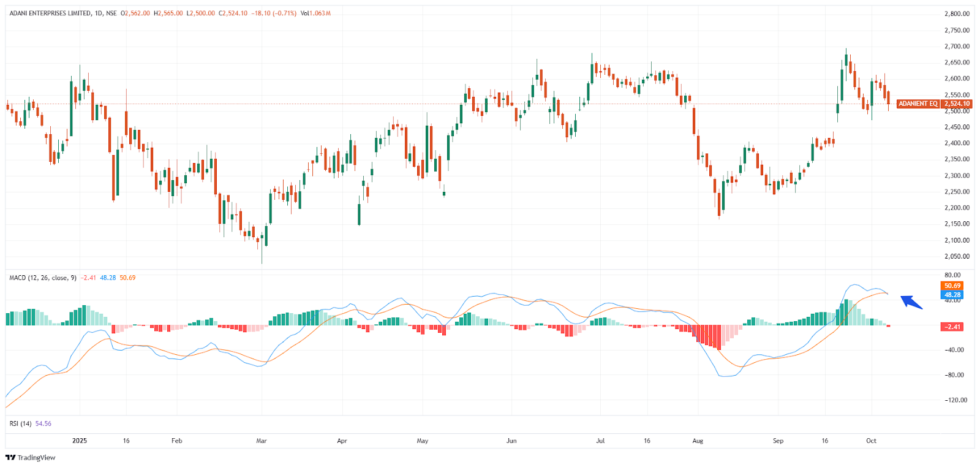Click the ADANI ENTERPRISES LIMITED symbol title
The width and height of the screenshot is (980, 467).
pos(50,13)
